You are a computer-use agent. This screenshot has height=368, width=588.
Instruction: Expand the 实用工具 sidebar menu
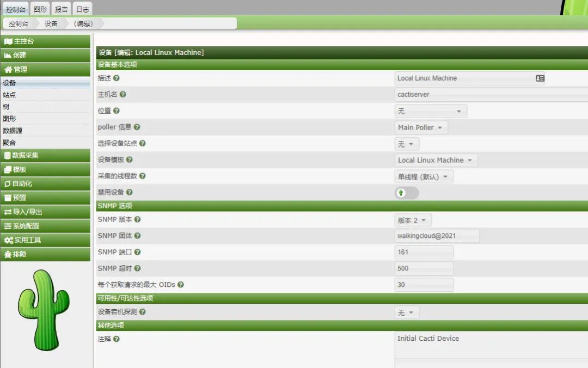click(45, 240)
